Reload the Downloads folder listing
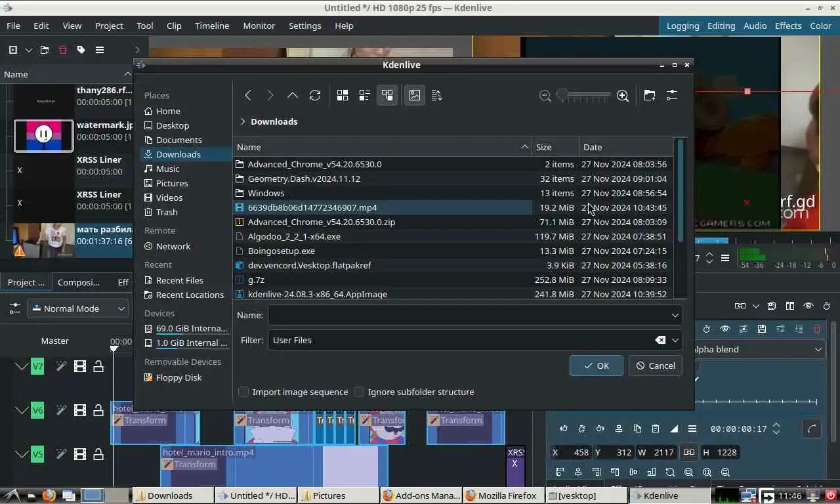The image size is (840, 504). [x=315, y=95]
